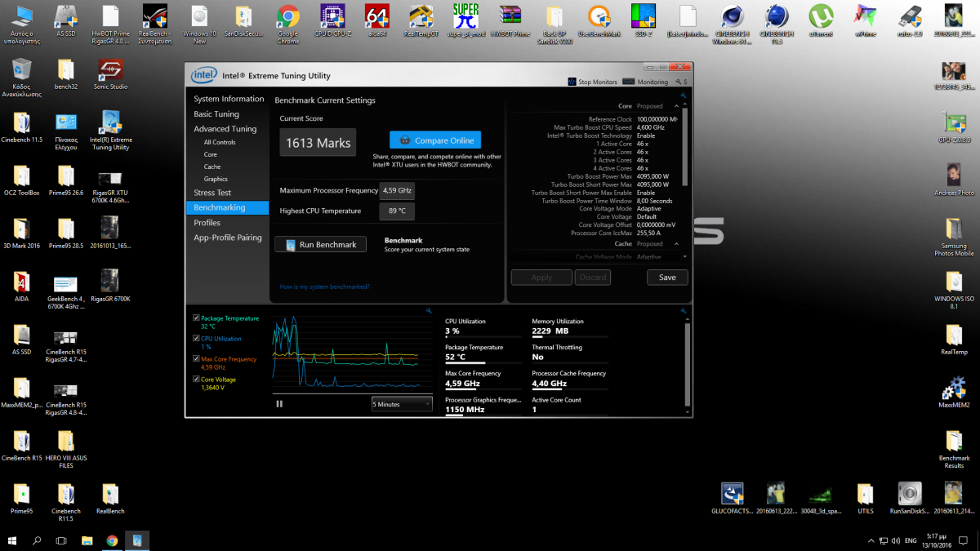
Task: Click the Apply button
Action: pyautogui.click(x=541, y=278)
